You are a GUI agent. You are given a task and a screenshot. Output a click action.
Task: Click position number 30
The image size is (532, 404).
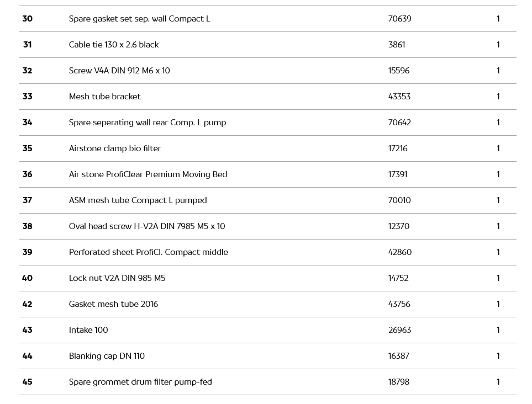pos(27,19)
